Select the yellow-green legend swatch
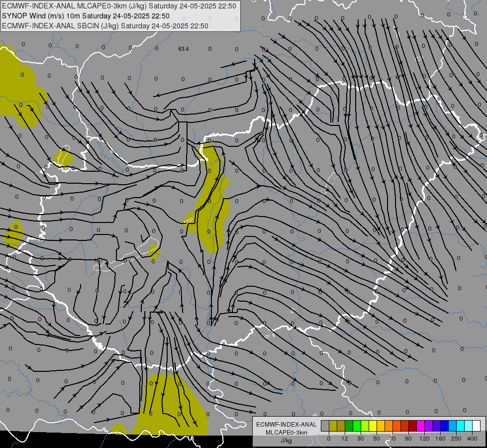The width and height of the screenshot is (487, 448). (x=365, y=426)
